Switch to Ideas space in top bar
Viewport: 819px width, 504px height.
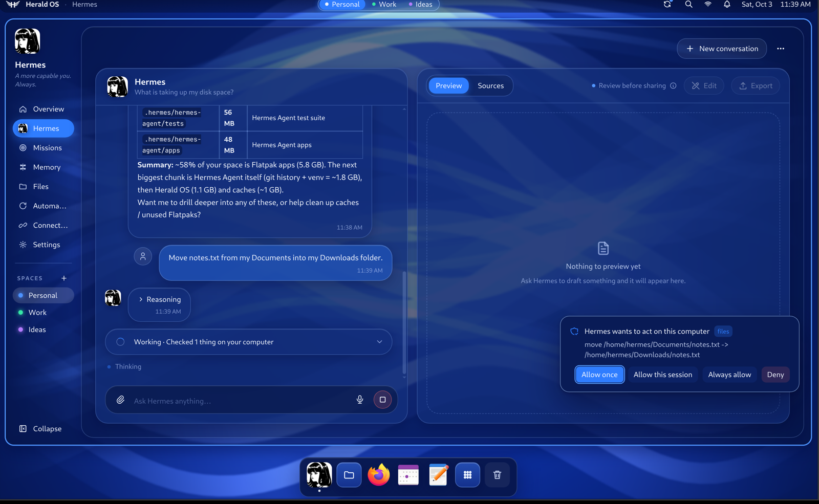coord(421,5)
